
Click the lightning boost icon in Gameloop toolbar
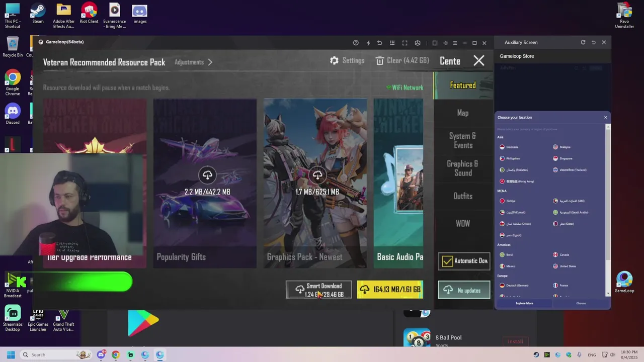368,43
